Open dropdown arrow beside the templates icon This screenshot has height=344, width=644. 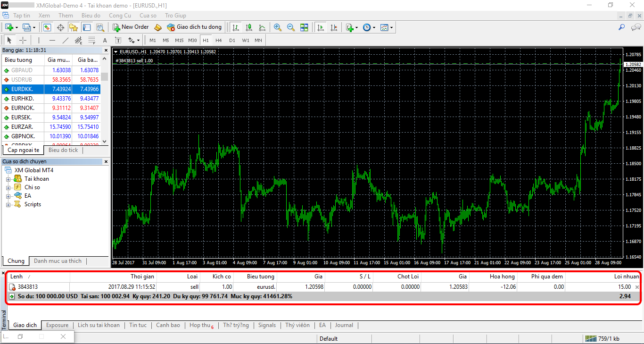tap(391, 27)
